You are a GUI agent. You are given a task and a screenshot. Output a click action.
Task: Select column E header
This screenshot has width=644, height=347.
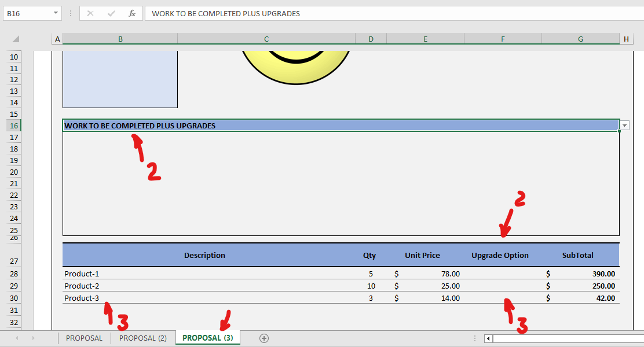coord(426,39)
